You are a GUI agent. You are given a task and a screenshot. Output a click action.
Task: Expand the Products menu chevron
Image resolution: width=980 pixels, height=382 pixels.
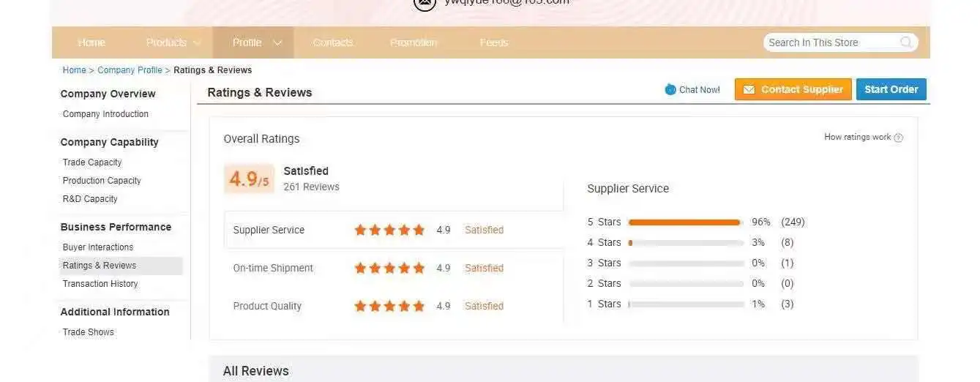pos(197,43)
